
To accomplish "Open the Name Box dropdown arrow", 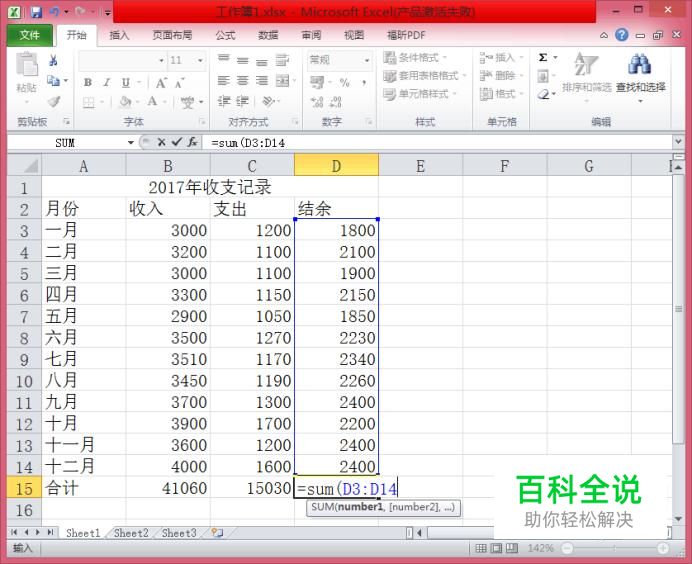I will click(x=131, y=143).
